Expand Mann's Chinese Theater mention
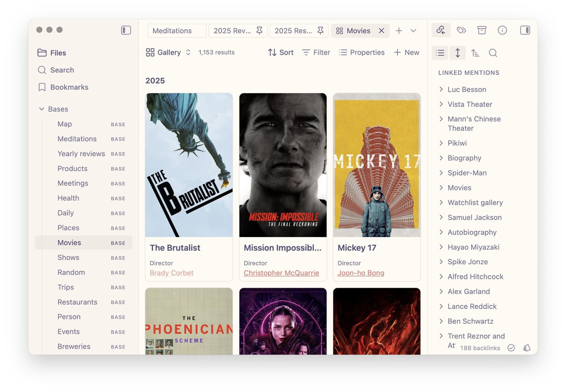This screenshot has width=566, height=392. [x=441, y=119]
